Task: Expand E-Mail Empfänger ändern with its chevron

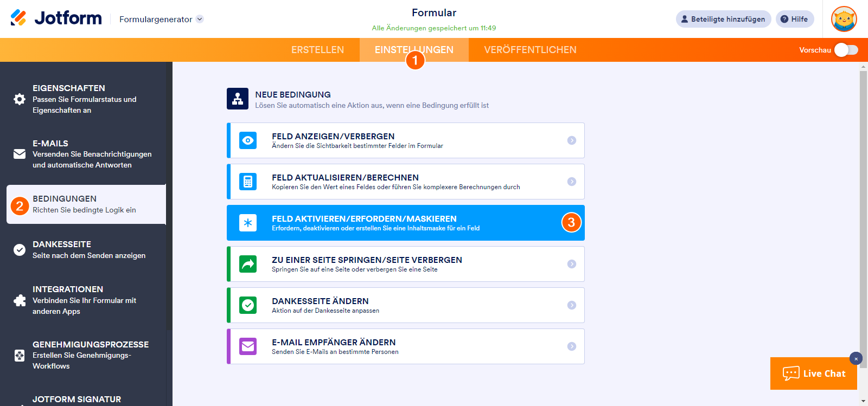Action: pyautogui.click(x=571, y=346)
